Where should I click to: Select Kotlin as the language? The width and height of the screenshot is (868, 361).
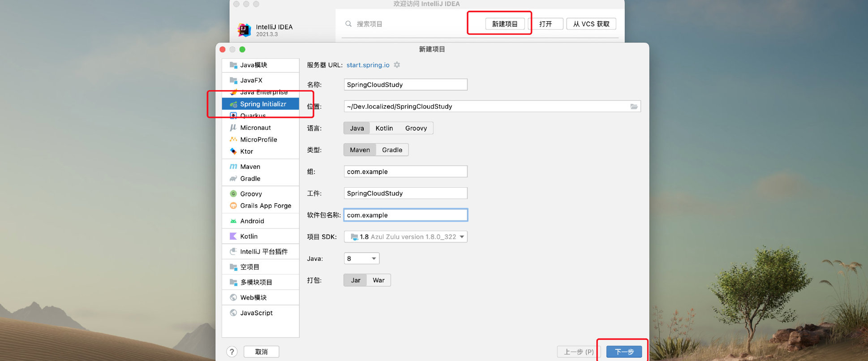pos(384,128)
